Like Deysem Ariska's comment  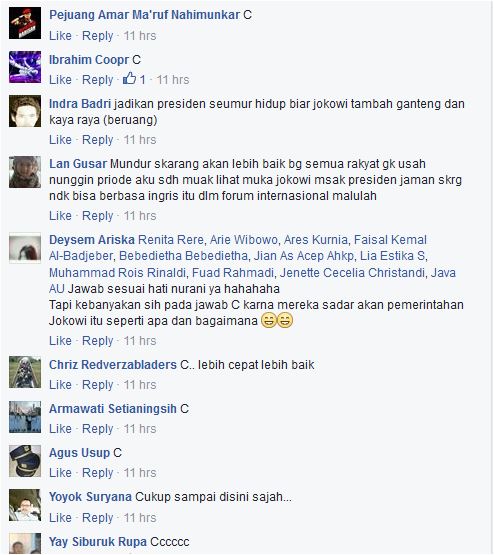(60, 341)
